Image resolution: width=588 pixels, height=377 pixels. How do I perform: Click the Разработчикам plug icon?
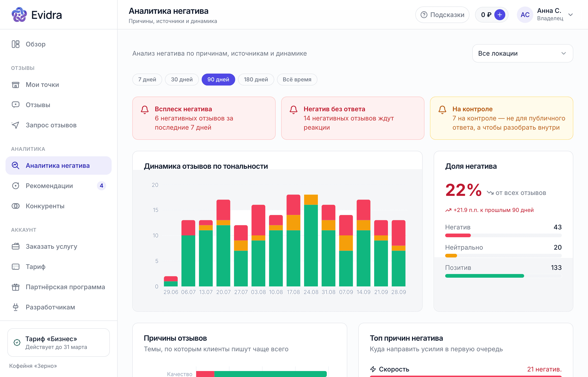click(x=16, y=307)
